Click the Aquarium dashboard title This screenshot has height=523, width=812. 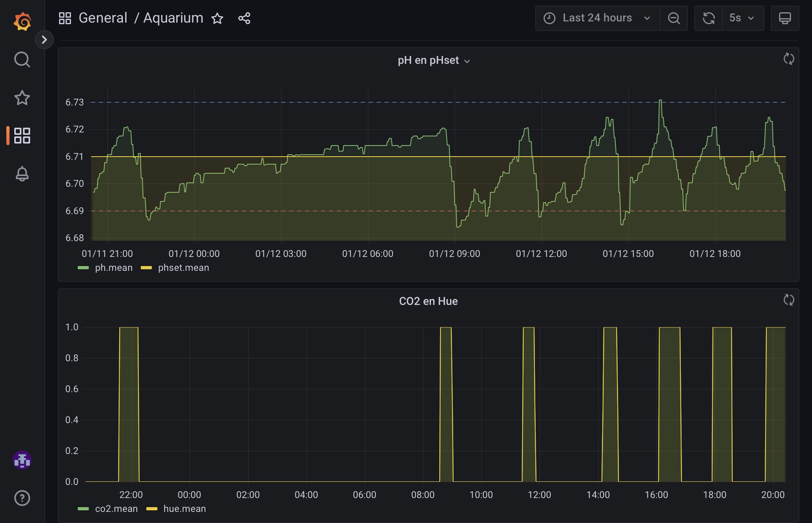point(173,18)
